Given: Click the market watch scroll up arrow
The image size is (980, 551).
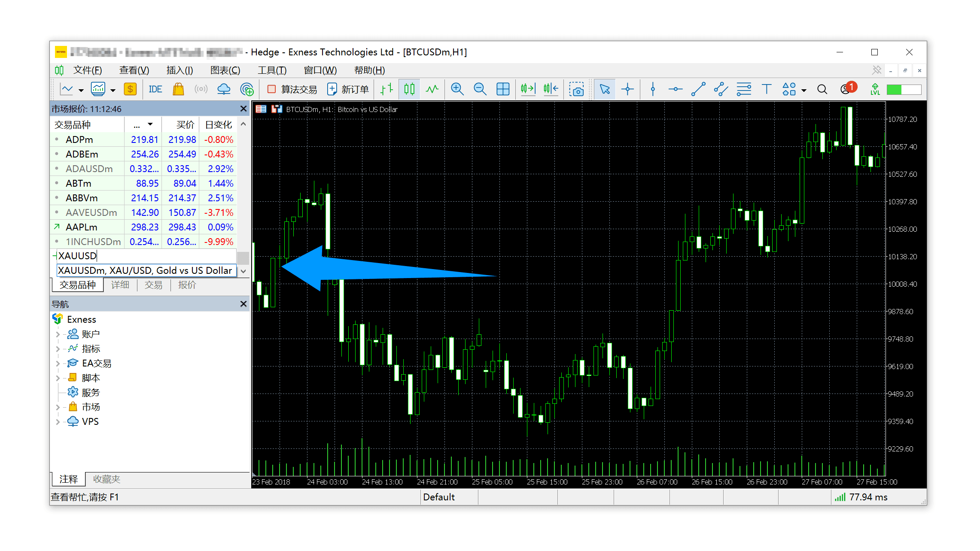Looking at the screenshot, I should pos(243,124).
